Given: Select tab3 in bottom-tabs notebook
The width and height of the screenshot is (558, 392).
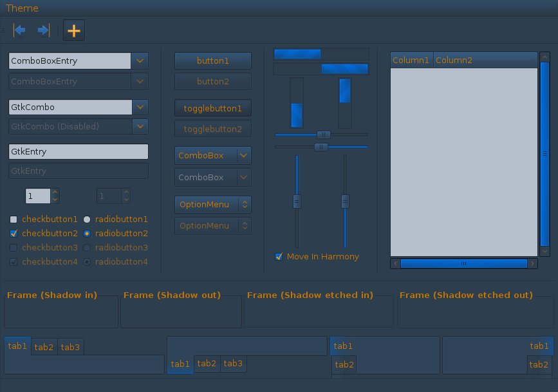Looking at the screenshot, I should pos(234,364).
